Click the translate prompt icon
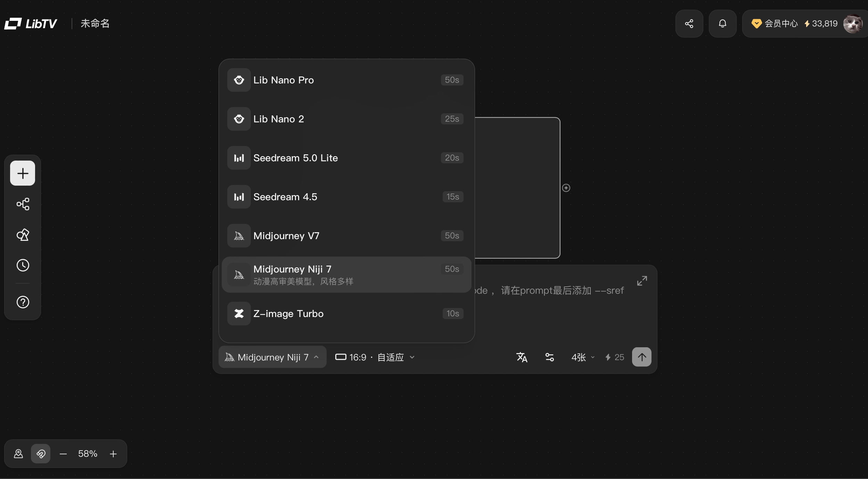The height and width of the screenshot is (479, 868). [x=522, y=357]
